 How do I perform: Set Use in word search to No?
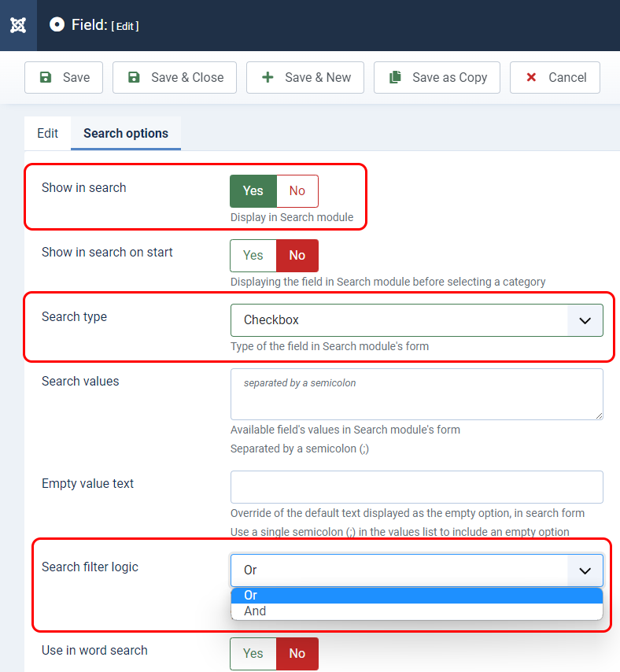[297, 654]
